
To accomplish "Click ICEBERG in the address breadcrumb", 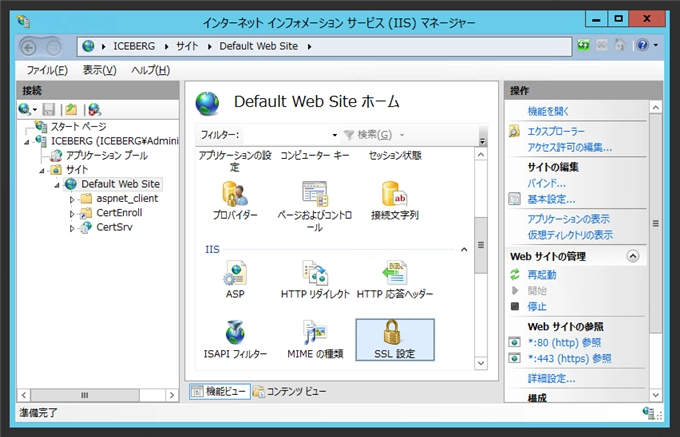I will (x=134, y=46).
